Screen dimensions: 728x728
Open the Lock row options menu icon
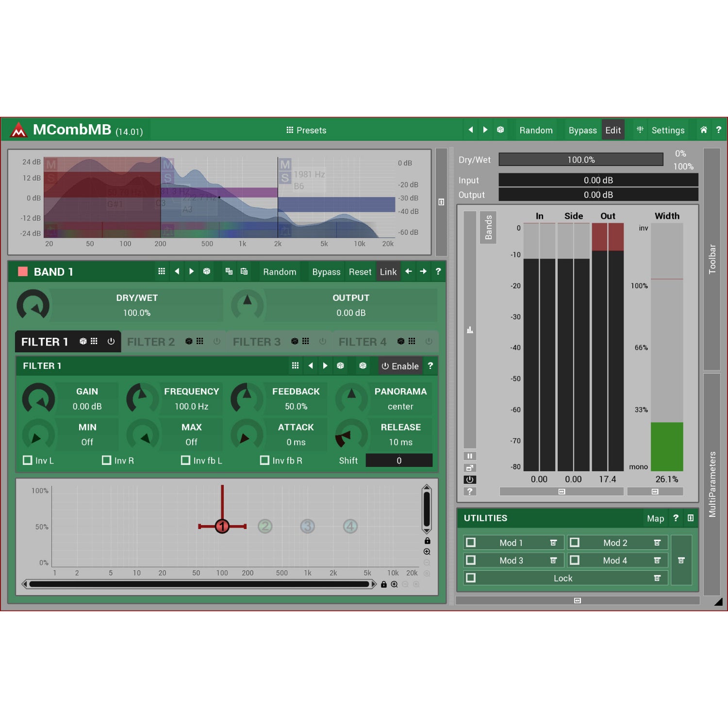coord(657,578)
